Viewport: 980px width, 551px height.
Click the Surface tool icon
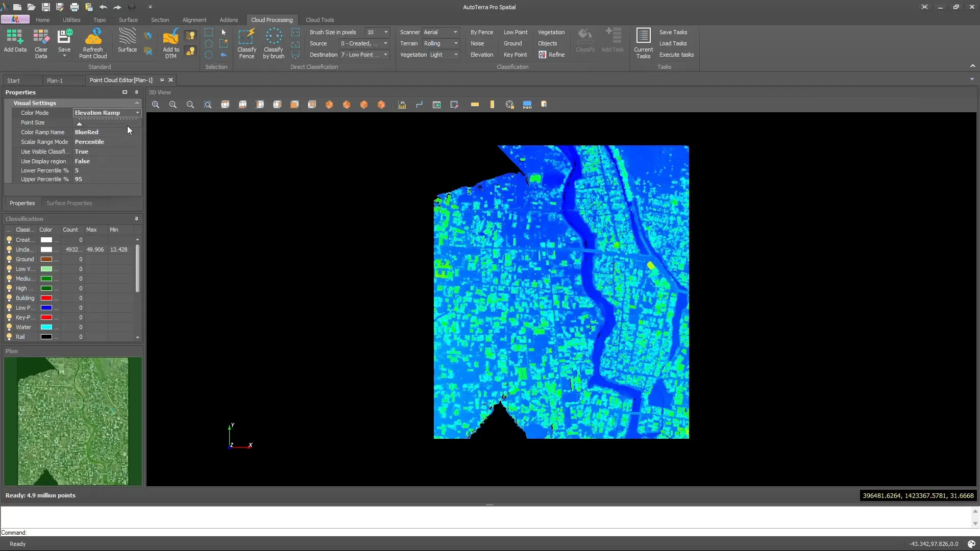coord(127,41)
